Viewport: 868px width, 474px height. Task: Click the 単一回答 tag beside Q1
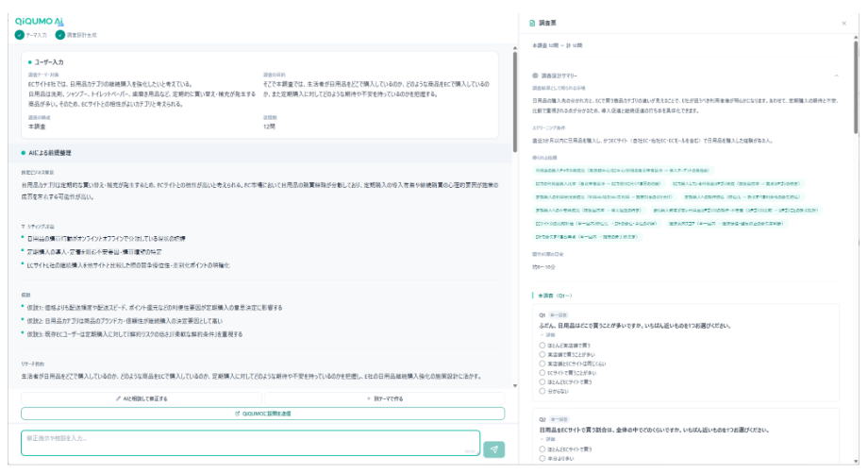pyautogui.click(x=559, y=315)
